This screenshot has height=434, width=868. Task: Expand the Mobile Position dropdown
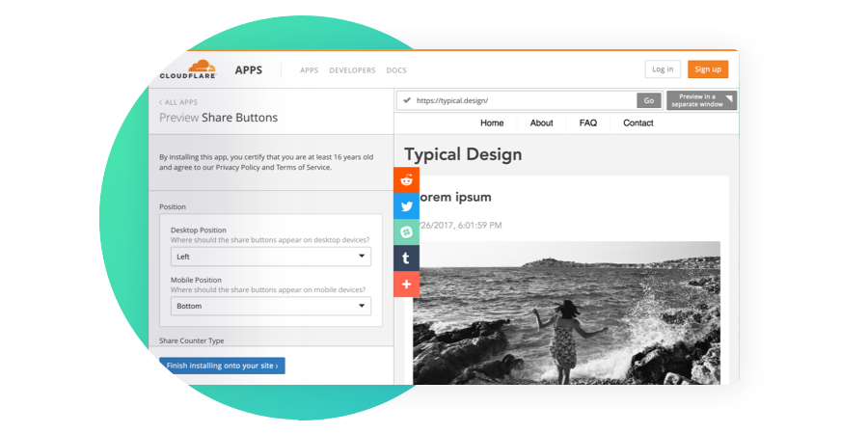[270, 306]
